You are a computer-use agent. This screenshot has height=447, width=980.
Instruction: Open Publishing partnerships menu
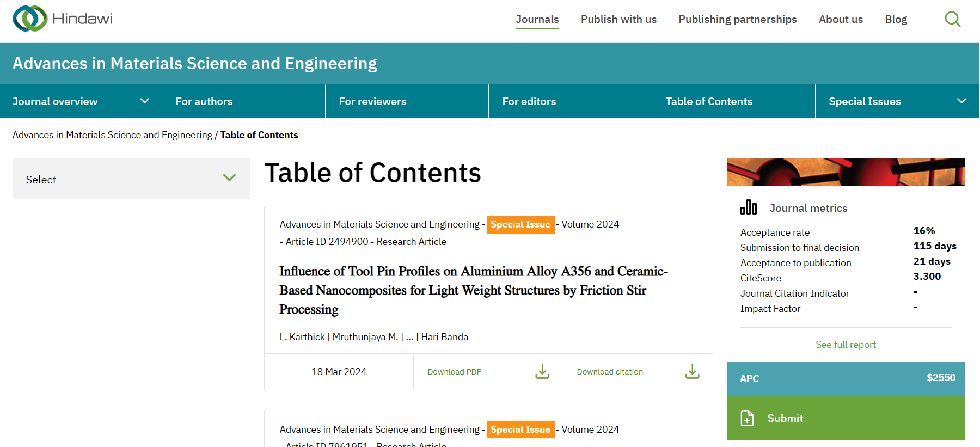coord(738,19)
